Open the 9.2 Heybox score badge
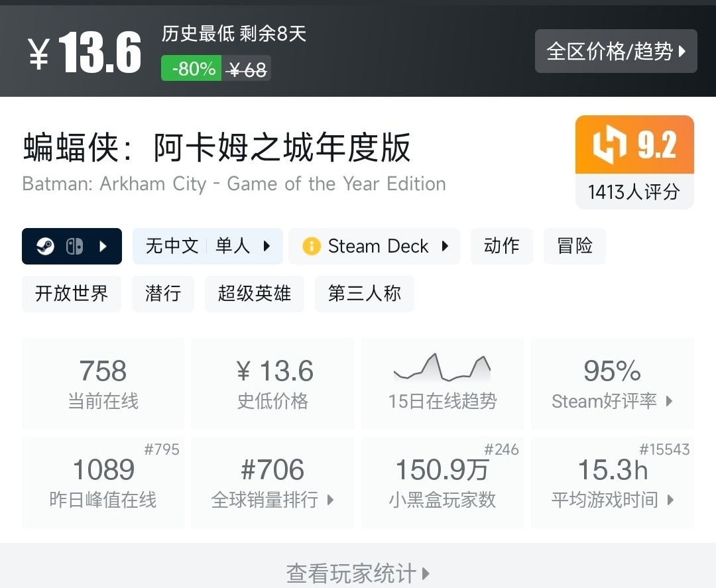Image resolution: width=716 pixels, height=588 pixels. click(634, 145)
